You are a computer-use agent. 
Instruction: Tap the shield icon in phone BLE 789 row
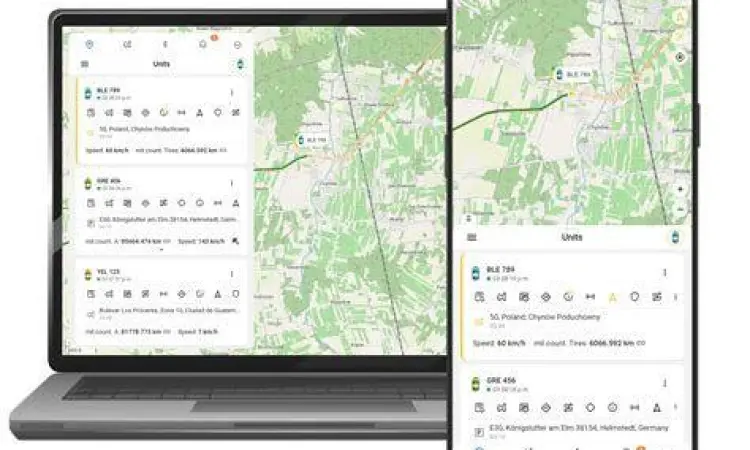point(634,297)
